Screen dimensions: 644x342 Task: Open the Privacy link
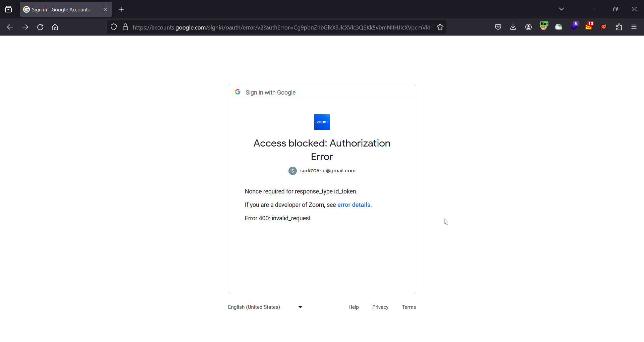click(380, 307)
